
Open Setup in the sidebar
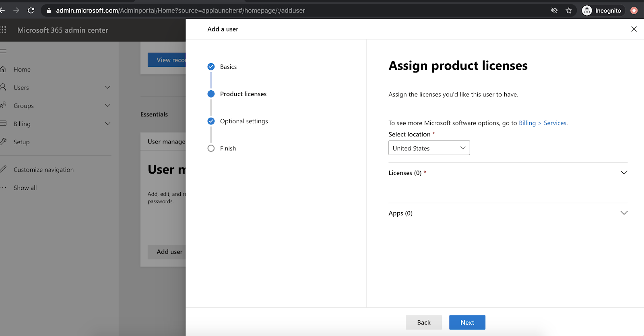pyautogui.click(x=22, y=142)
